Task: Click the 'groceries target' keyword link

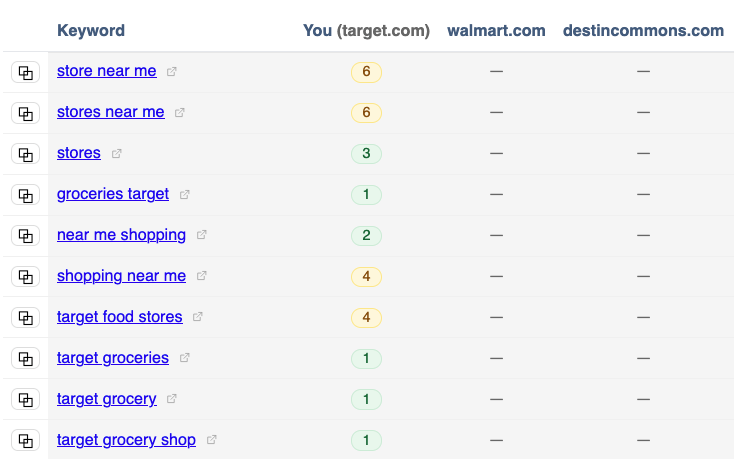Action: pos(113,194)
